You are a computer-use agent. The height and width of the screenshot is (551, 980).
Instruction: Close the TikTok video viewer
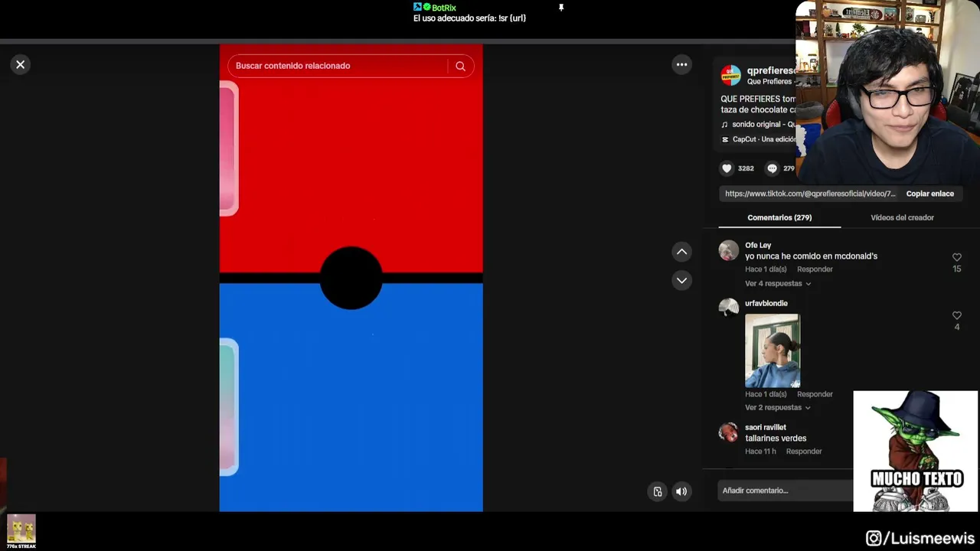click(21, 65)
